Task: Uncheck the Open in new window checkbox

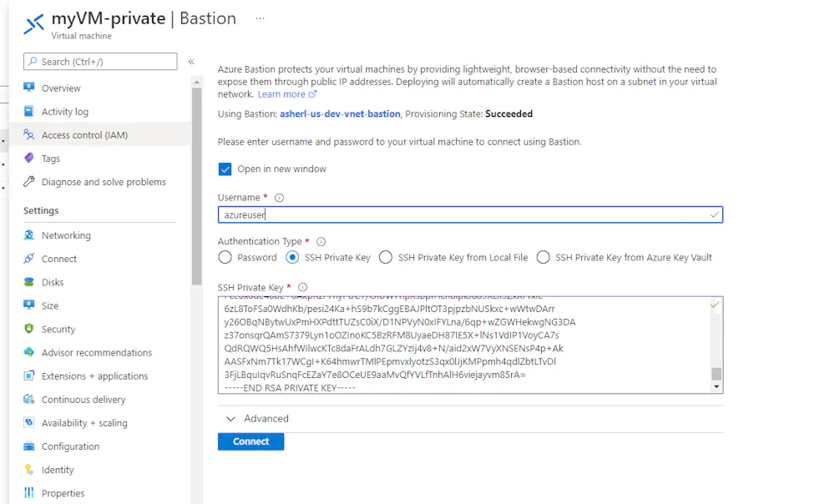Action: click(225, 169)
